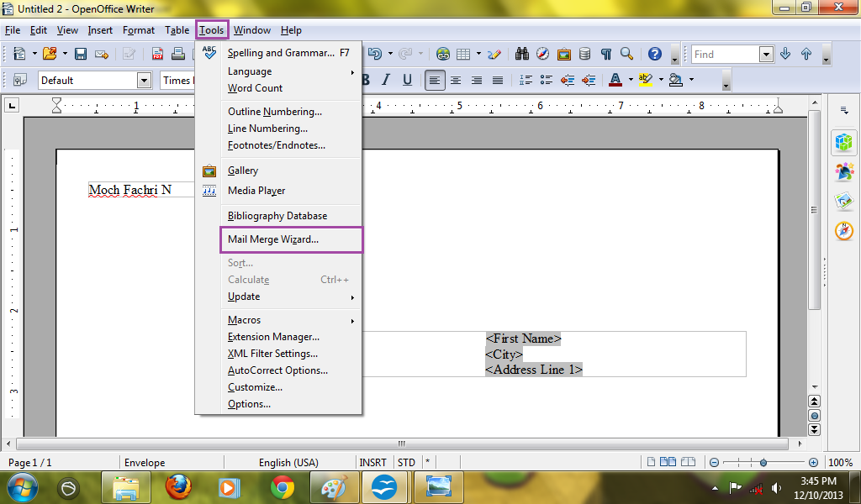Open Gallery picture icon in toolbar
The height and width of the screenshot is (504, 861).
pos(564,54)
